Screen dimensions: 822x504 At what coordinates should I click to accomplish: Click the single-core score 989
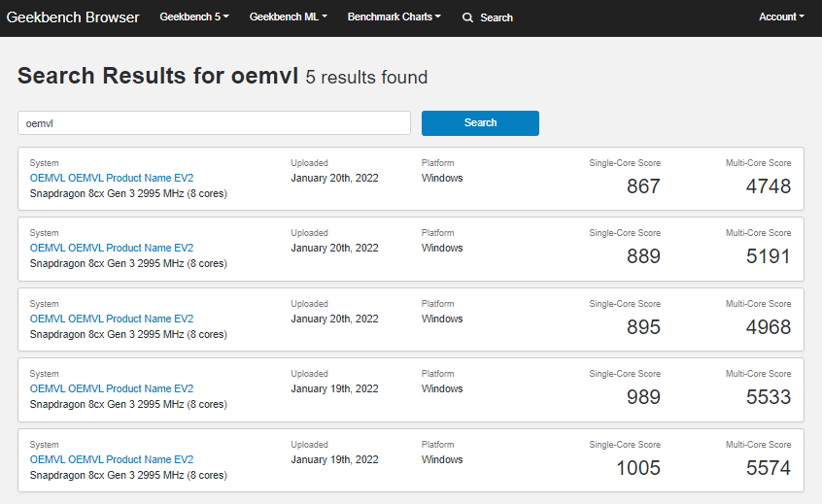coord(643,397)
